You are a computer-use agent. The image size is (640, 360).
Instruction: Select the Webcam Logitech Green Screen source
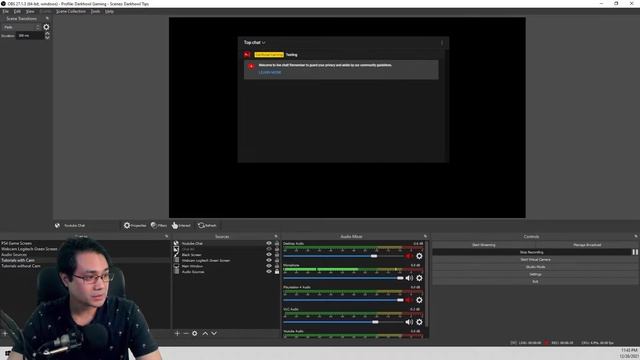click(x=206, y=260)
